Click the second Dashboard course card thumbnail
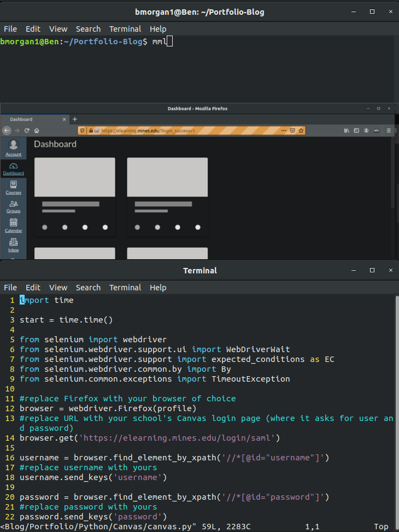The height and width of the screenshot is (532, 399). click(167, 177)
